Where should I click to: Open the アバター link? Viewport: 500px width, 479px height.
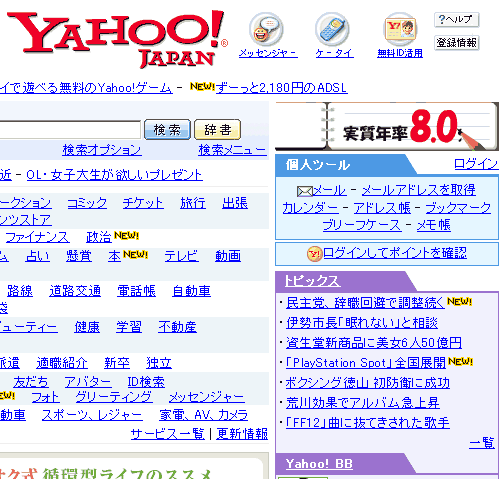(88, 382)
